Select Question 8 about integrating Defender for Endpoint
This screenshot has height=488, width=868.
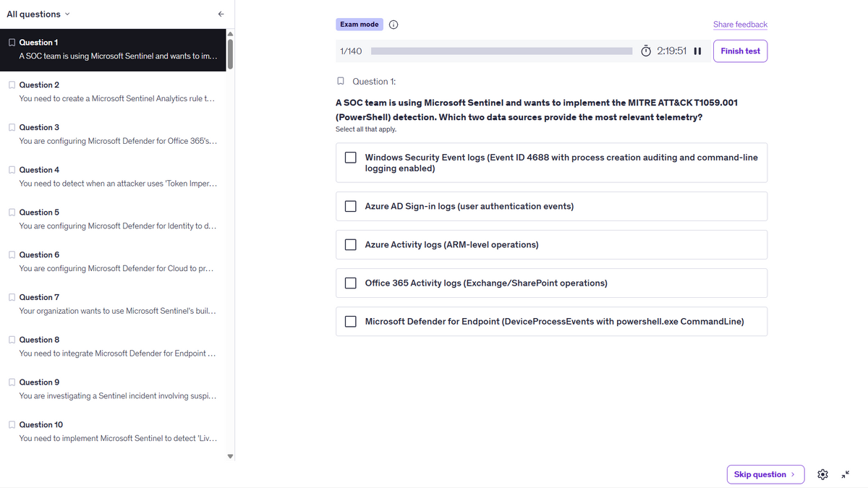[113, 346]
